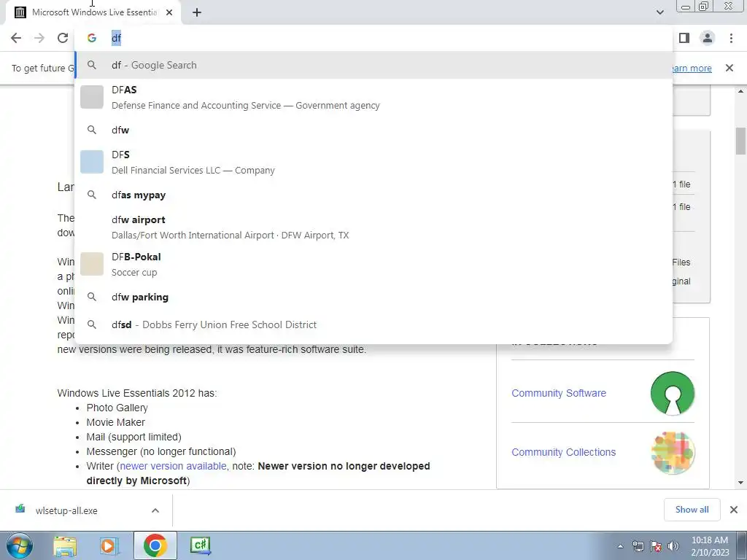Screen dimensions: 747x560
Task: Click the page vertical scrollbar thumb
Action: click(741, 141)
